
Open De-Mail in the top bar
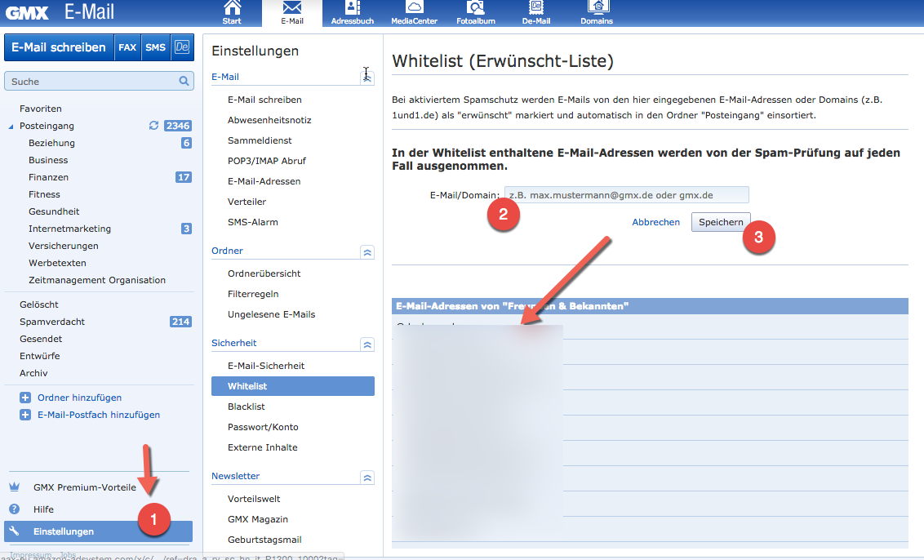(x=536, y=13)
